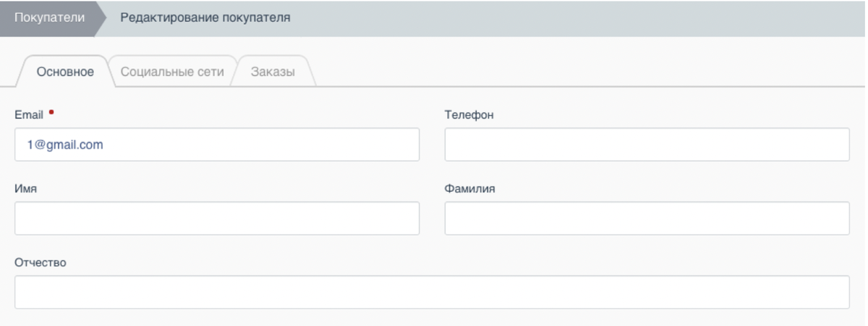The height and width of the screenshot is (326, 868).
Task: Click the Отчество field label
Action: point(41,263)
